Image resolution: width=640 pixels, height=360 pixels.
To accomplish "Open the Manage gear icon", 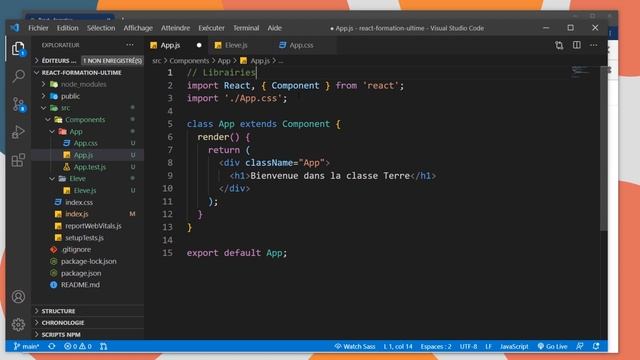I will pos(18,324).
